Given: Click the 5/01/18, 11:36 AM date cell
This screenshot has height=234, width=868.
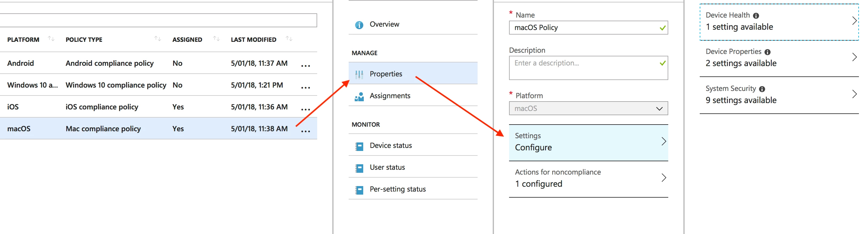Looking at the screenshot, I should pyautogui.click(x=259, y=107).
